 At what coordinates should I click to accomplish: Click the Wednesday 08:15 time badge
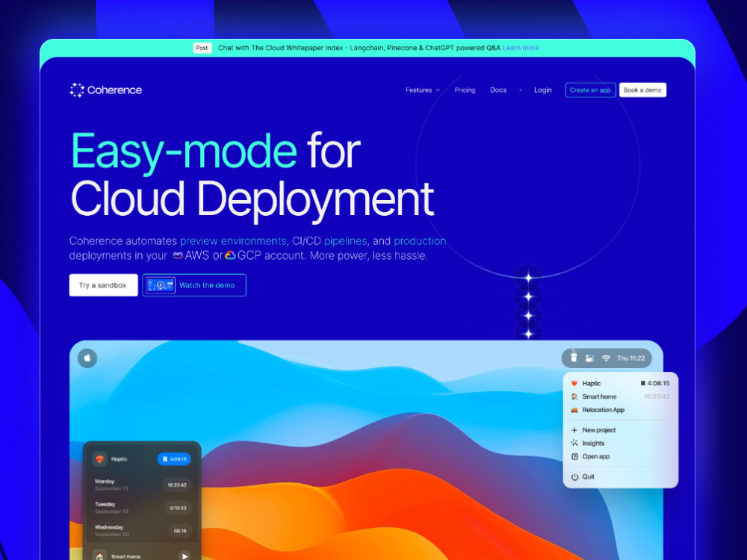180,531
